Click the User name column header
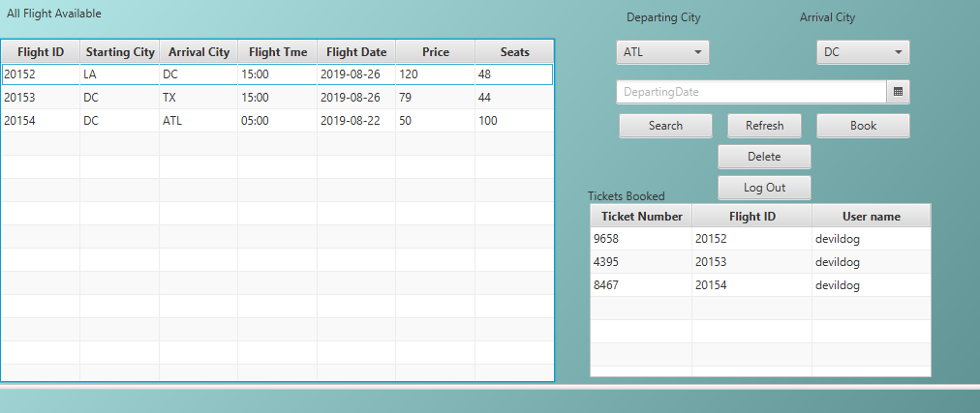980x413 pixels. (x=872, y=216)
